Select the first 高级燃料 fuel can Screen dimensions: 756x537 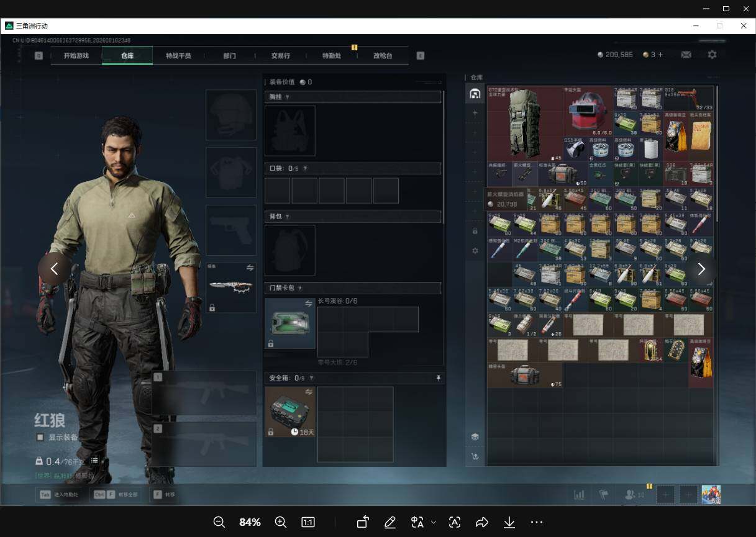600,148
